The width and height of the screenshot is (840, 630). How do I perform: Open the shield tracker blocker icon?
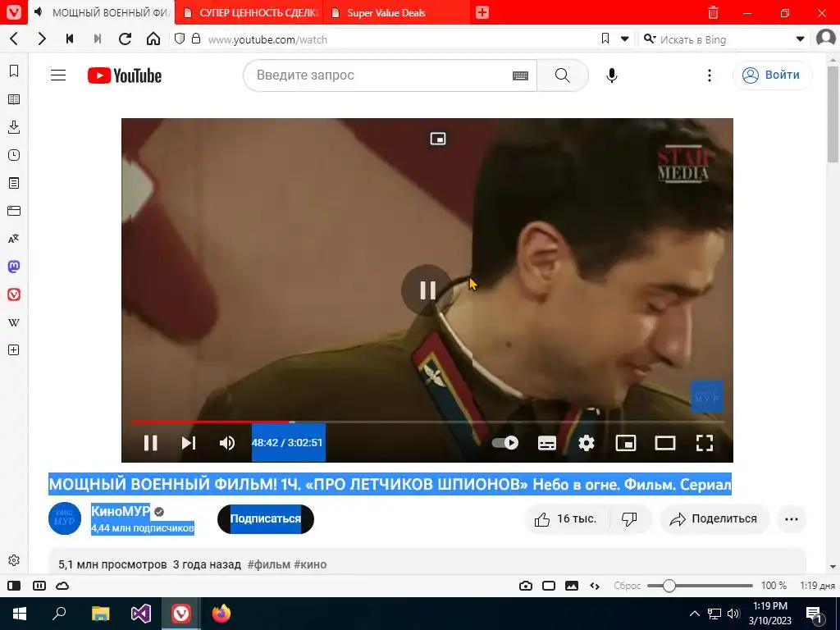pos(180,39)
